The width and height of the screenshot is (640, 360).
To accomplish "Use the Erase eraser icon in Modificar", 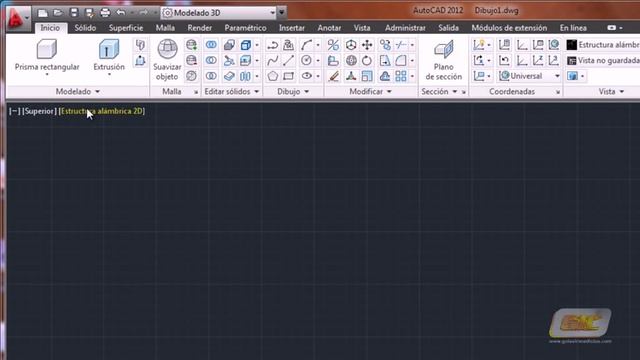I will click(x=333, y=76).
